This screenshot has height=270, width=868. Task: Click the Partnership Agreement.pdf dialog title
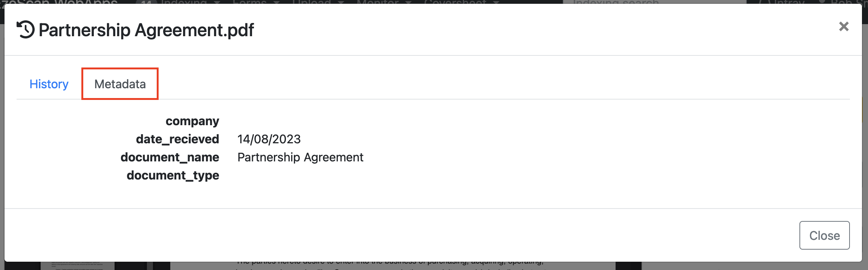pyautogui.click(x=146, y=30)
